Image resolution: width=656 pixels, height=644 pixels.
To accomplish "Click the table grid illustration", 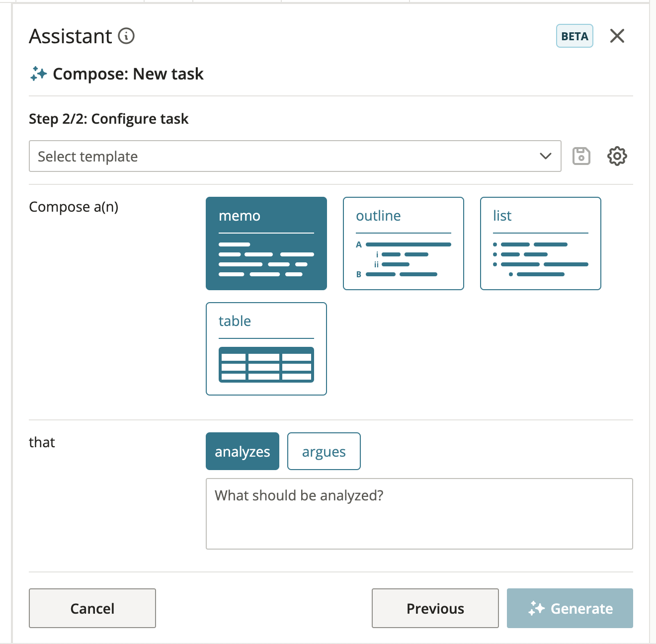I will click(266, 365).
